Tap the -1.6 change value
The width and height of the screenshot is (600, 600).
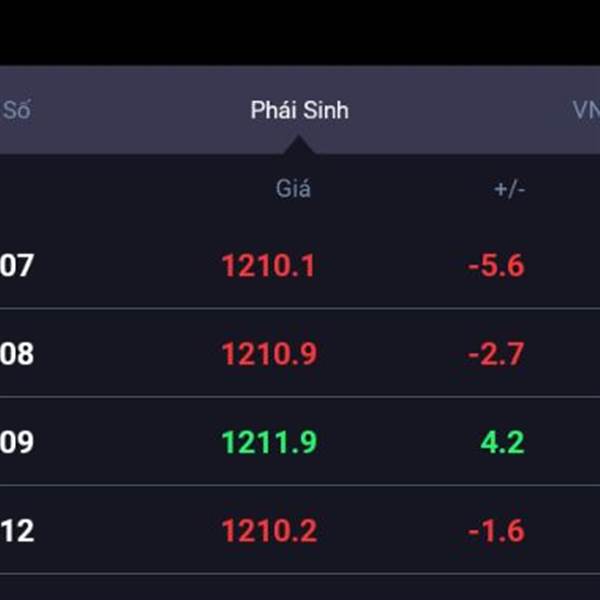coord(496,531)
